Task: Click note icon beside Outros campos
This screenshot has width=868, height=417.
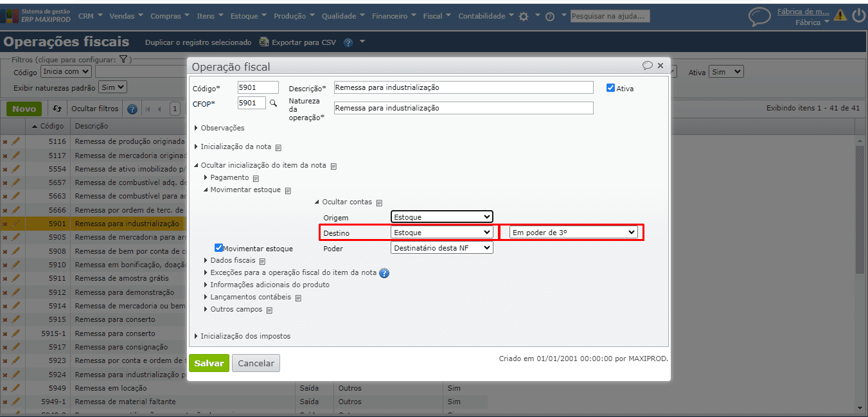Action: [x=269, y=310]
